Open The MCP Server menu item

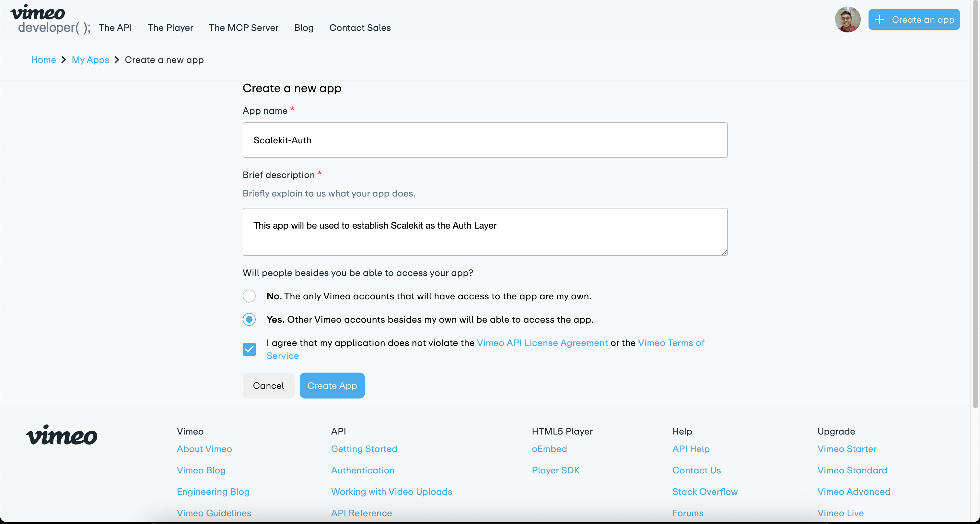point(243,27)
